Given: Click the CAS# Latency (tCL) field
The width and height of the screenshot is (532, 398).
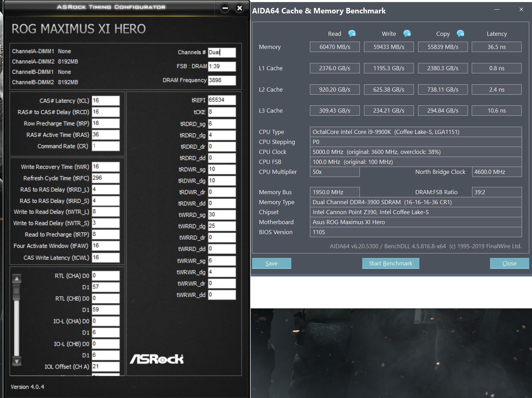Looking at the screenshot, I should (106, 101).
